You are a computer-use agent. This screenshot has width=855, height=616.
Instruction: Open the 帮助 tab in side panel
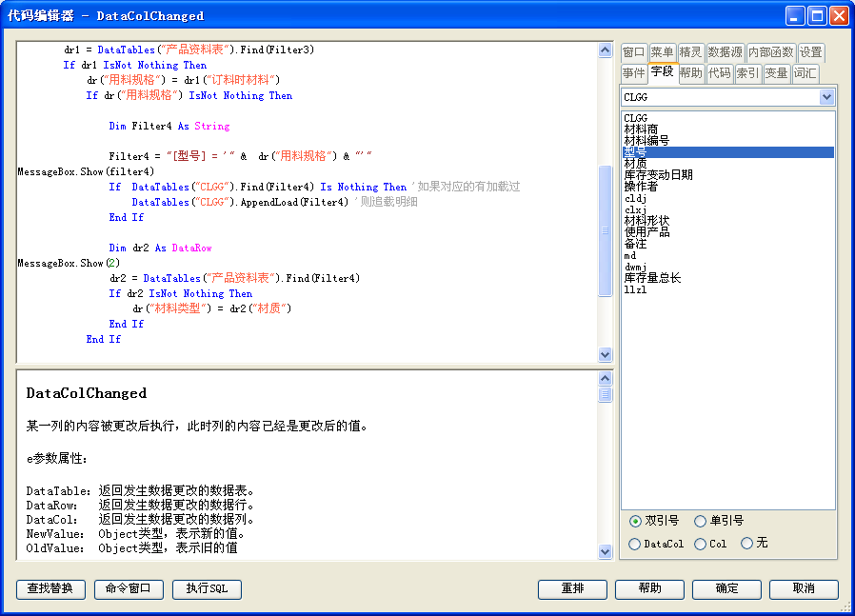(x=691, y=73)
